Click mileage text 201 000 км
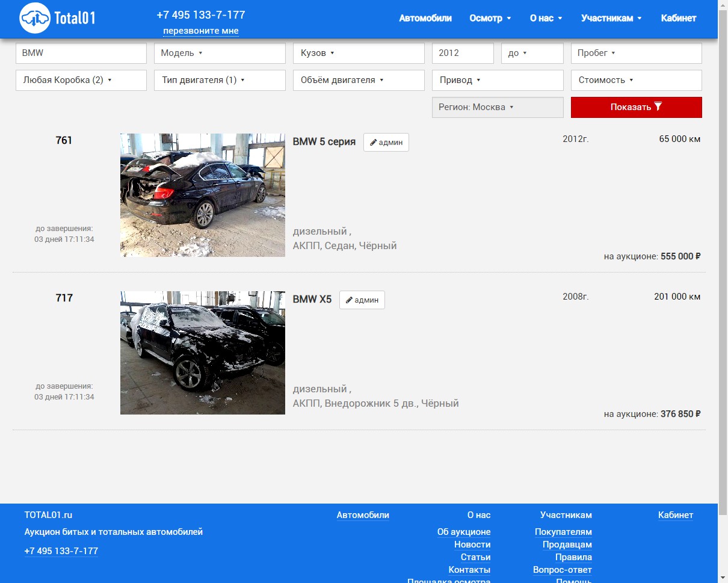 (x=677, y=297)
